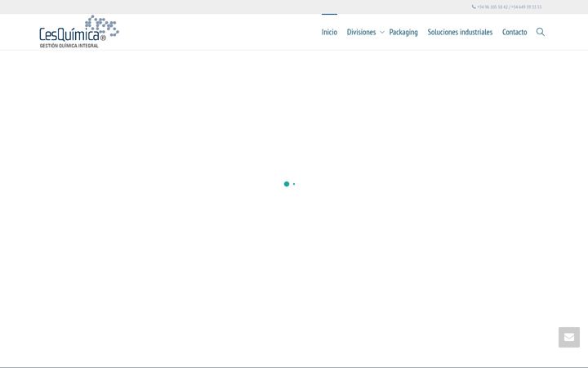
Task: Click the phone number in top bar
Action: point(510,7)
